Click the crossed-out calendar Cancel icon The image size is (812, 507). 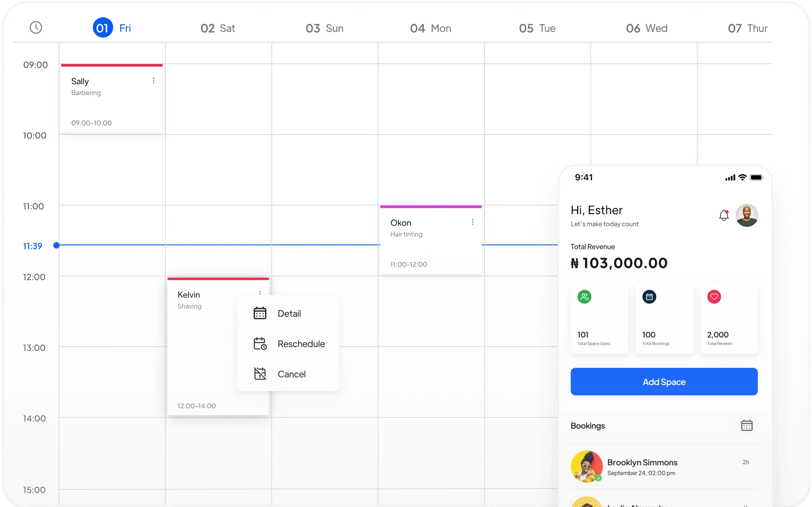[x=260, y=373]
